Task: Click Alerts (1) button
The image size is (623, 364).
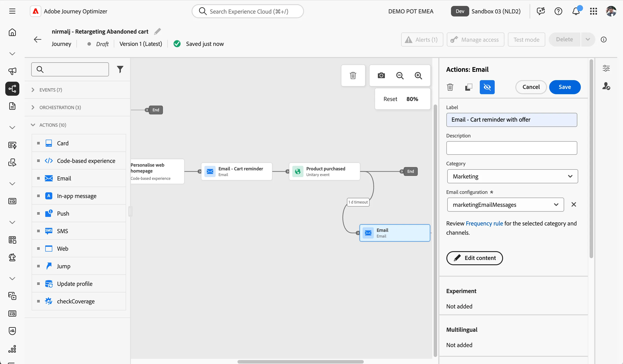Action: (x=422, y=40)
